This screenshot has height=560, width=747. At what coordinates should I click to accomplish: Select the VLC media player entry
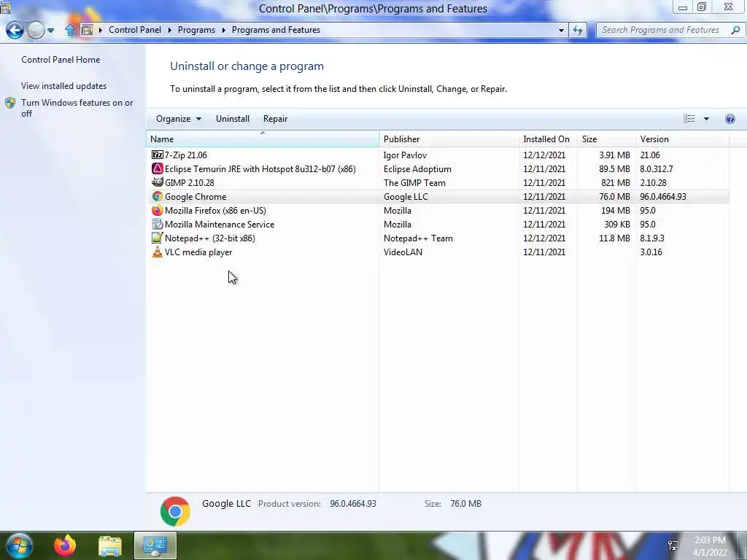point(198,252)
